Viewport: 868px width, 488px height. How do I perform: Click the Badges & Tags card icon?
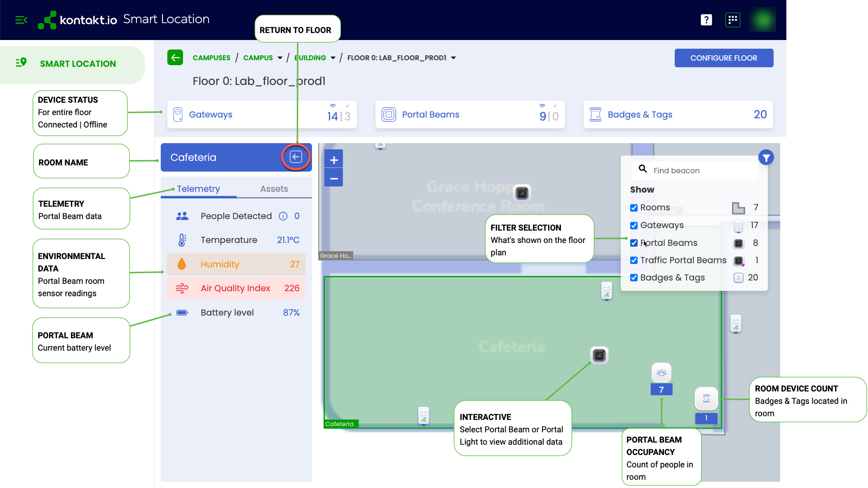[x=596, y=114]
